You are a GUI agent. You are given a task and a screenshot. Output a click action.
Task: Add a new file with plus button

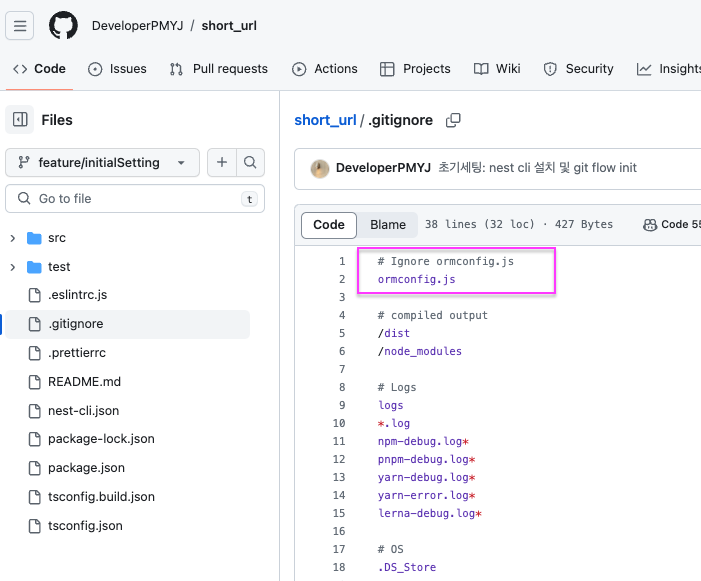coord(222,162)
